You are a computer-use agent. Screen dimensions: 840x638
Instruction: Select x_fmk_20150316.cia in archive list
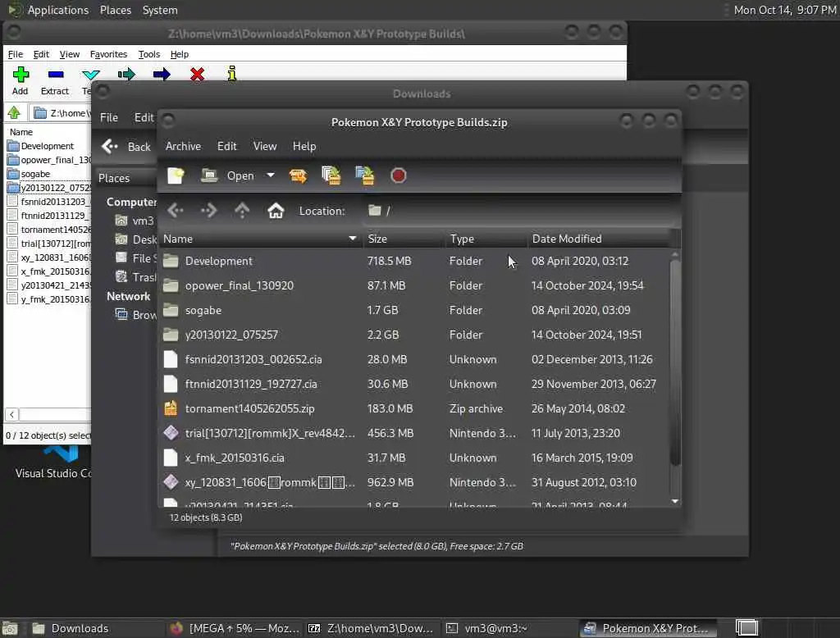[414, 458]
